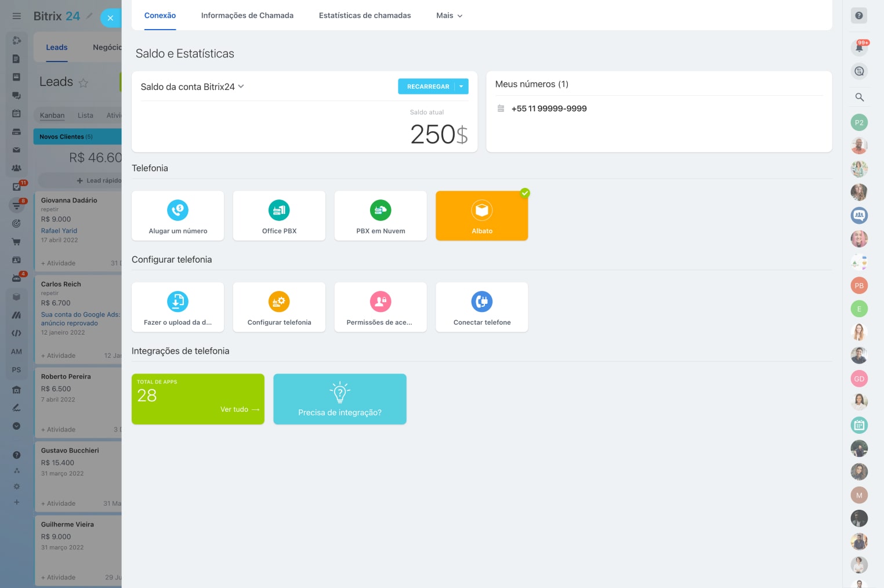Expand the Saldo da conta Bitrix24 dropdown
Screen dimensions: 884x588
(x=241, y=86)
